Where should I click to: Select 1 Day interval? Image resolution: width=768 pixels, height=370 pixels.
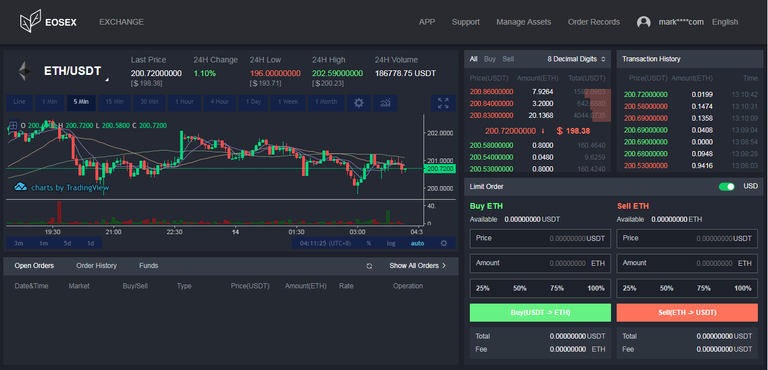pyautogui.click(x=253, y=102)
